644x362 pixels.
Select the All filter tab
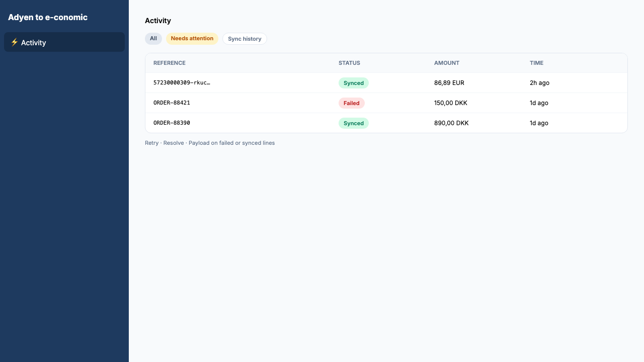(153, 39)
